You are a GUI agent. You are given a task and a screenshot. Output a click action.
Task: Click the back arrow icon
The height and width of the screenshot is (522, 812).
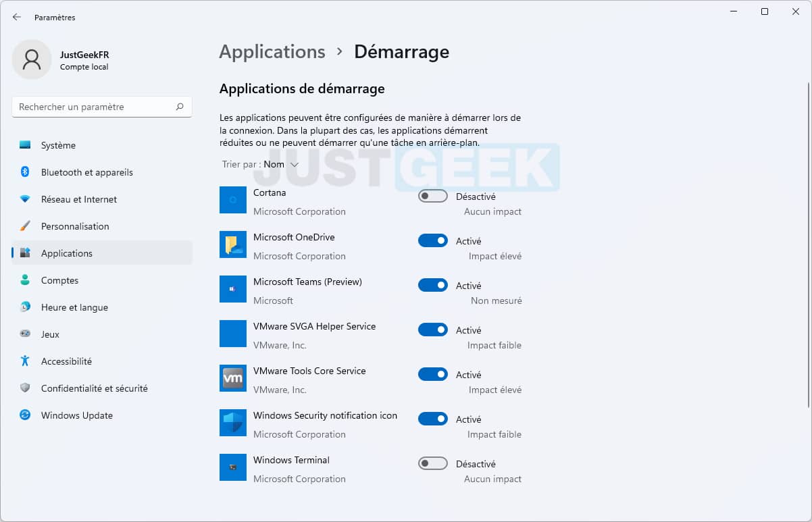pyautogui.click(x=17, y=17)
